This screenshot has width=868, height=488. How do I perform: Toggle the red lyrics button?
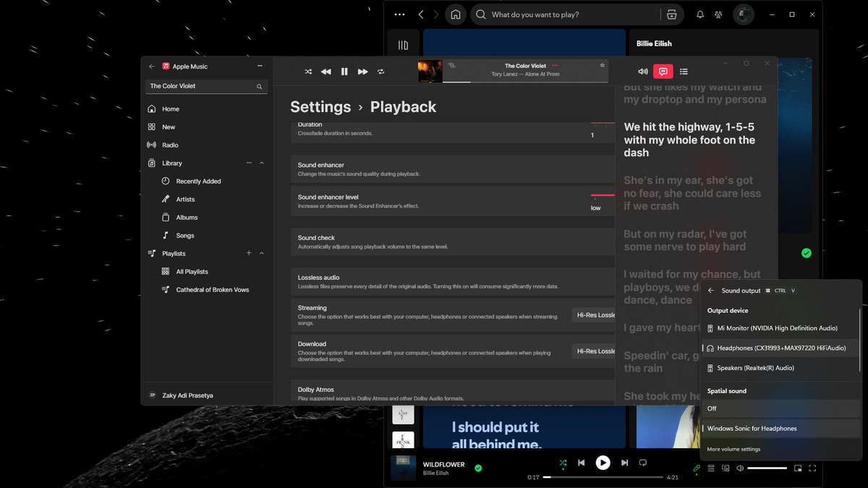[x=663, y=72]
